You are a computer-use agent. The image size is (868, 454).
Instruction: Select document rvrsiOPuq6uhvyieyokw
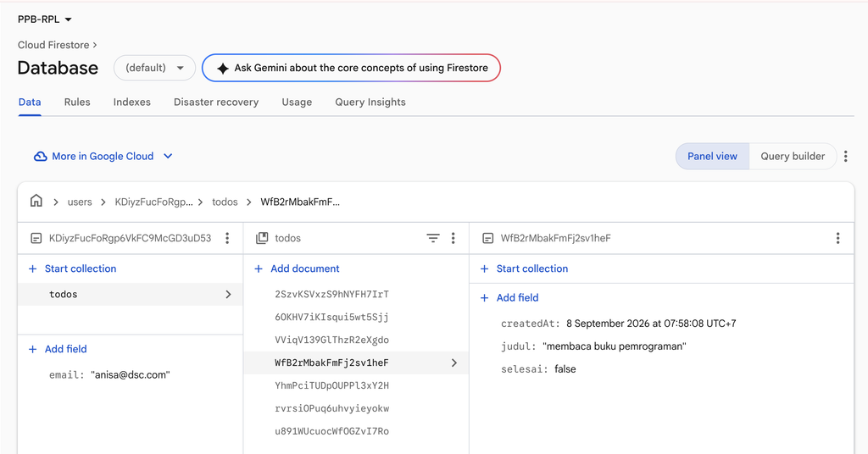[x=332, y=408]
